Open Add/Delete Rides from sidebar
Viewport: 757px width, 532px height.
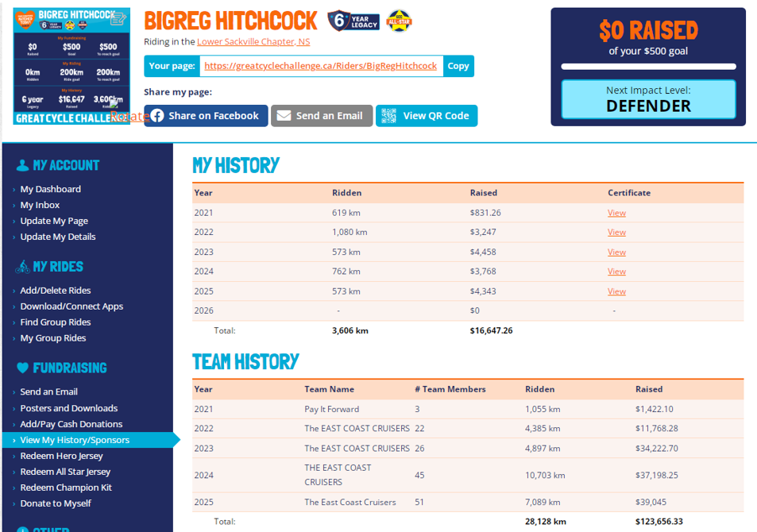(55, 291)
